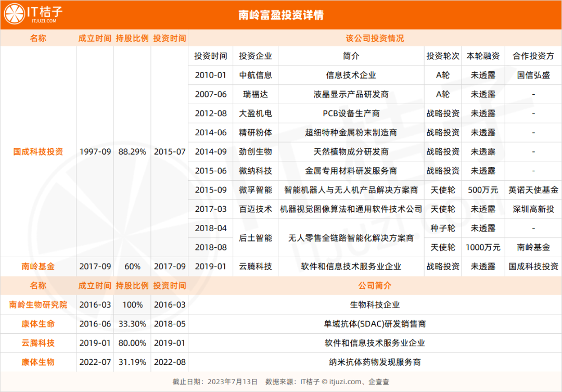
Task: Click 云腾科技 in the lower name column
Action: (x=38, y=343)
